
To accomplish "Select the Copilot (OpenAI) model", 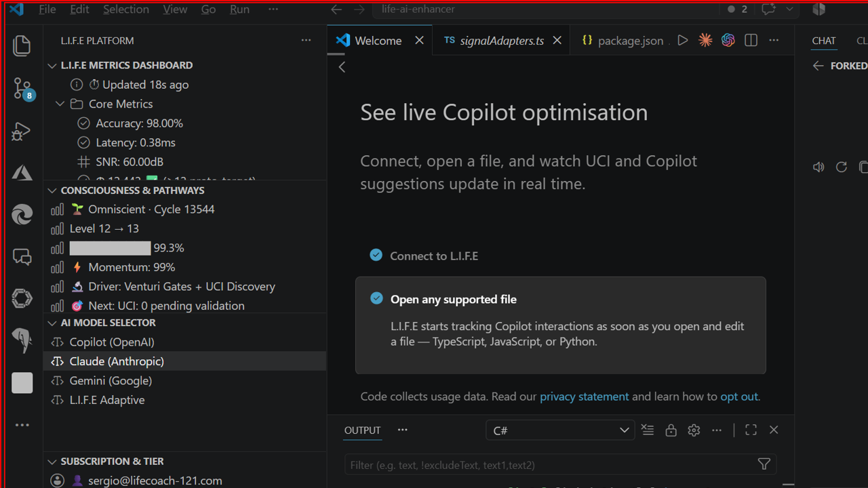I will [x=185, y=342].
